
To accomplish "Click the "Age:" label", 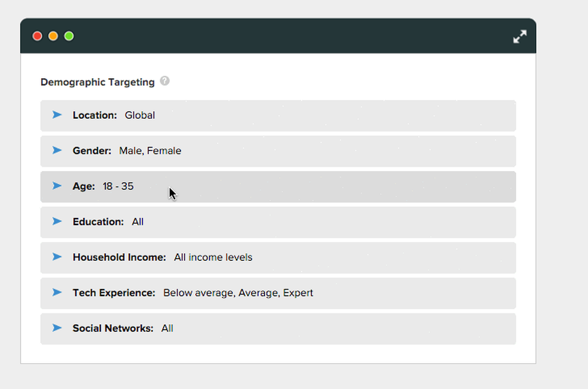I will point(84,186).
